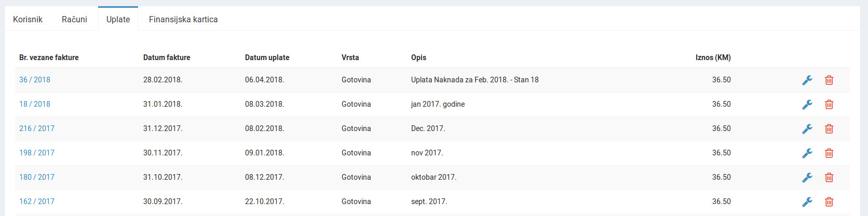Screen dimensions: 868x216
Task: Delete the sept. 2017. payment
Action: (x=829, y=202)
